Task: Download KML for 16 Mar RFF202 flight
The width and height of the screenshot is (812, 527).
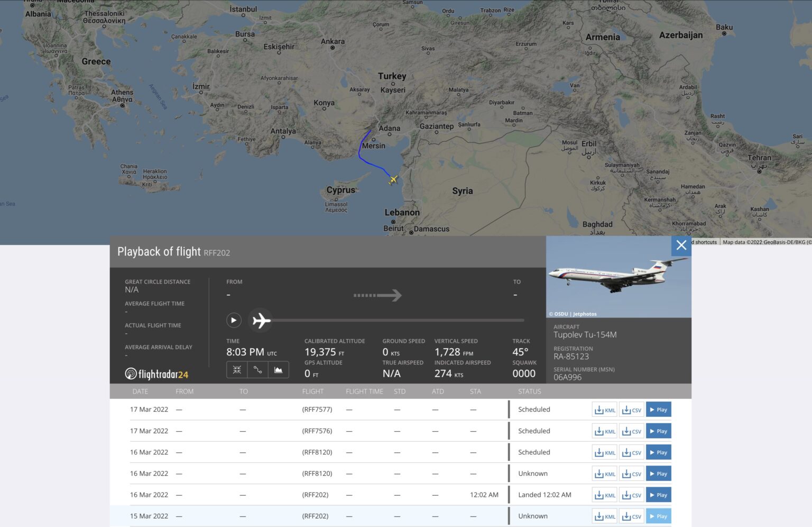Action: click(605, 495)
